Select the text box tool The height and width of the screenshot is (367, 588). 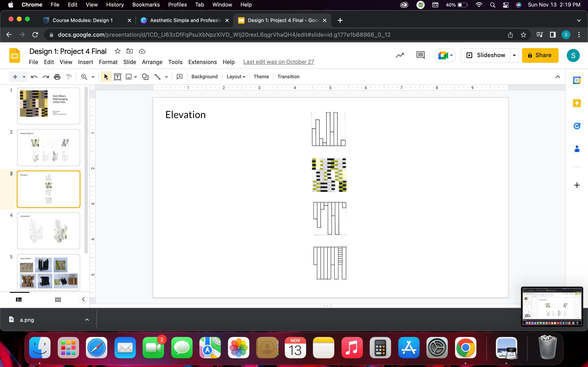tap(118, 77)
